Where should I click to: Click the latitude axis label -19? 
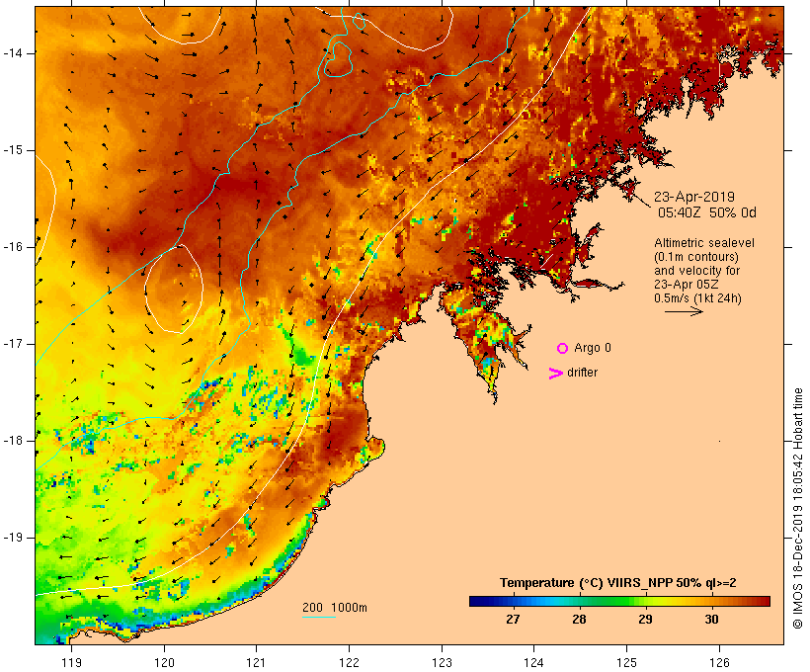pos(13,538)
